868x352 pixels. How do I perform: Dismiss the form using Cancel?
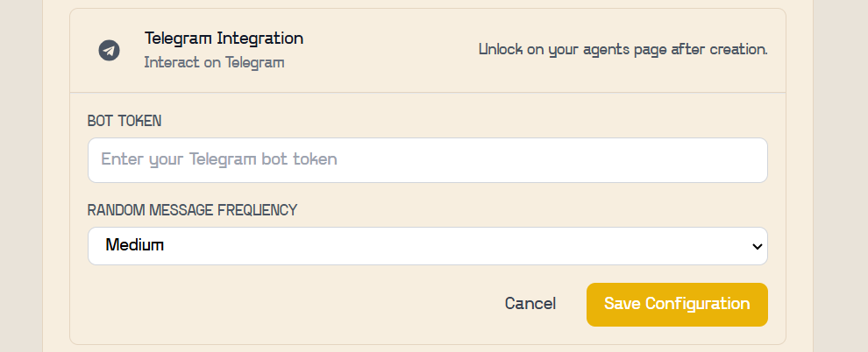coord(530,304)
